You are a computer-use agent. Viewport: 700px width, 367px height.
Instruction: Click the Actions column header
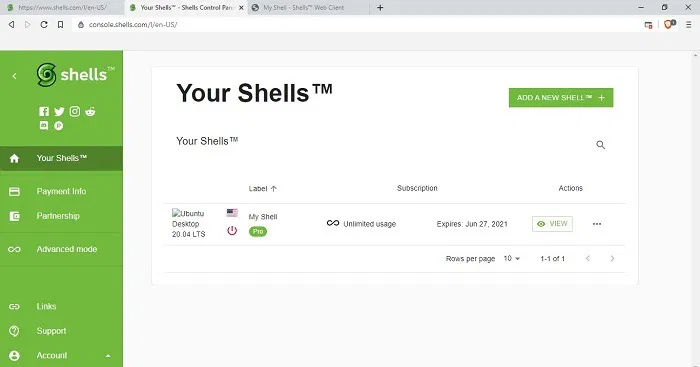tap(571, 188)
